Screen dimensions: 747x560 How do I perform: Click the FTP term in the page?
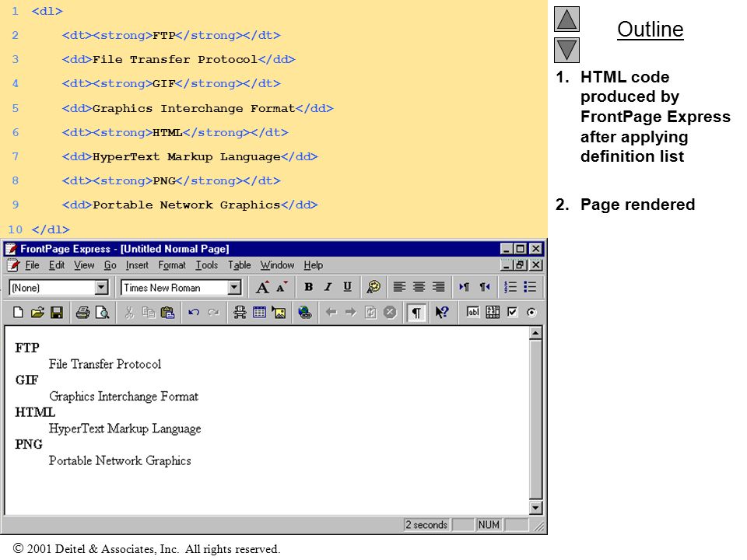(x=27, y=348)
